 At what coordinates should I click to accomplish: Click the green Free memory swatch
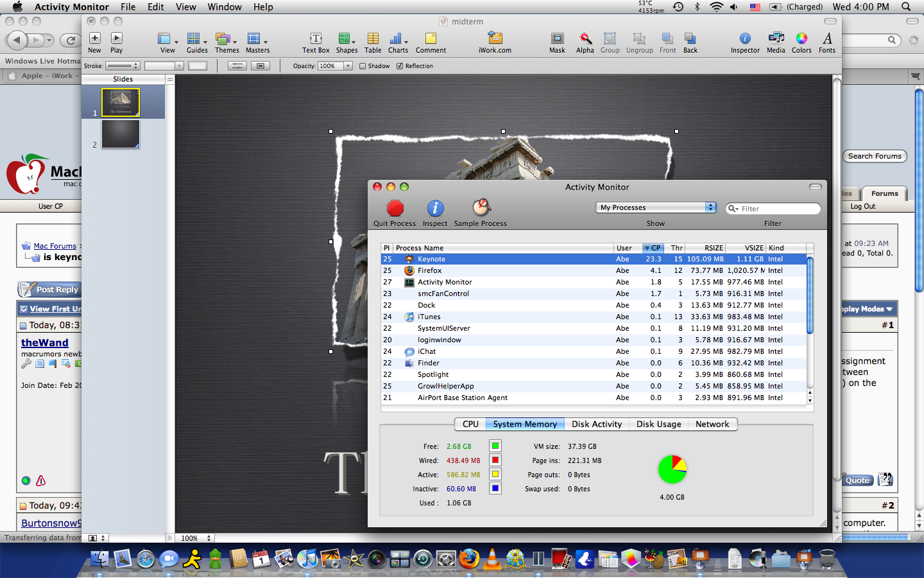(x=495, y=446)
